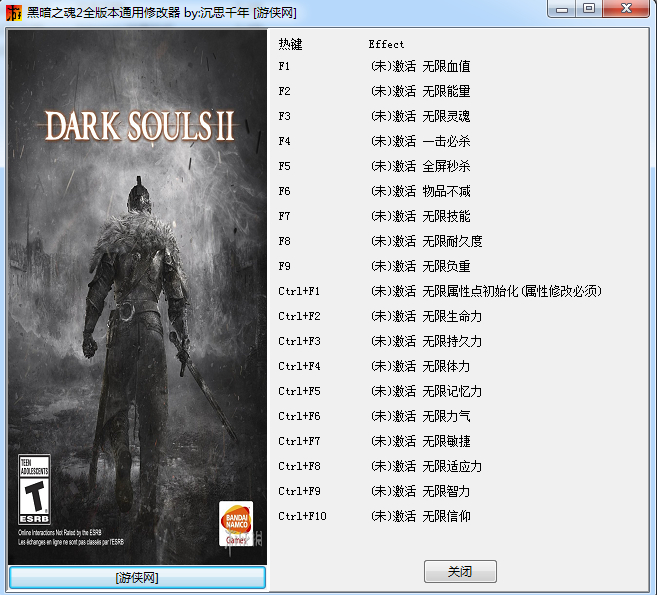This screenshot has height=595, width=657.
Task: Click the (未)激活 无限能量 entry
Action: [x=420, y=91]
